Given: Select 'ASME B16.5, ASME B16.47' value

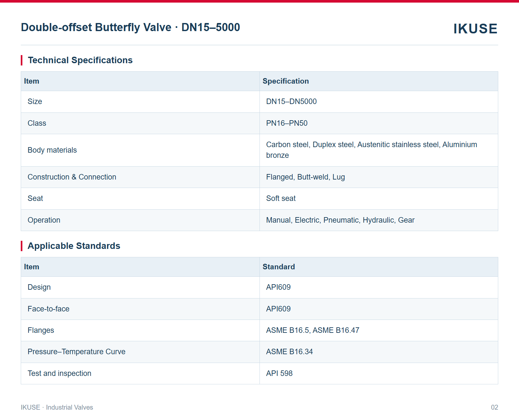Looking at the screenshot, I should point(313,330).
